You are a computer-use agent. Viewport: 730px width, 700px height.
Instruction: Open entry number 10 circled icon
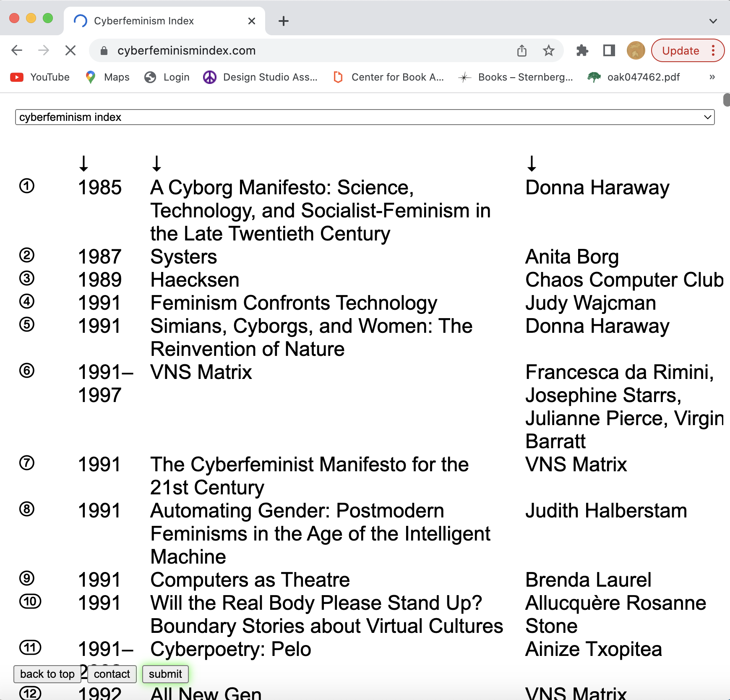pos(30,601)
